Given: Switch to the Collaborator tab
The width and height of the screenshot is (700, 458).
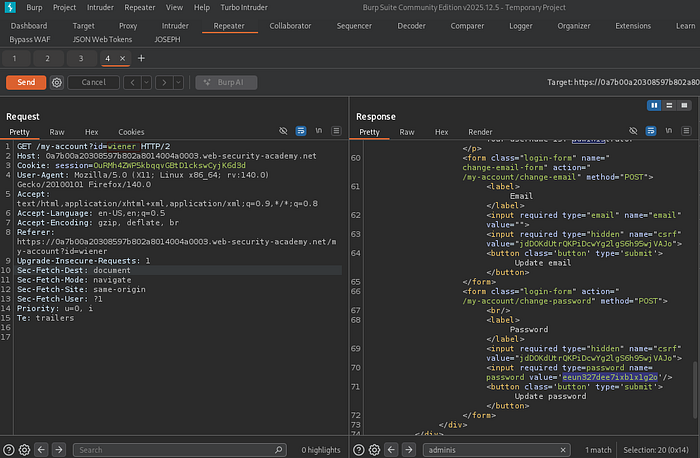Looking at the screenshot, I should [x=290, y=26].
